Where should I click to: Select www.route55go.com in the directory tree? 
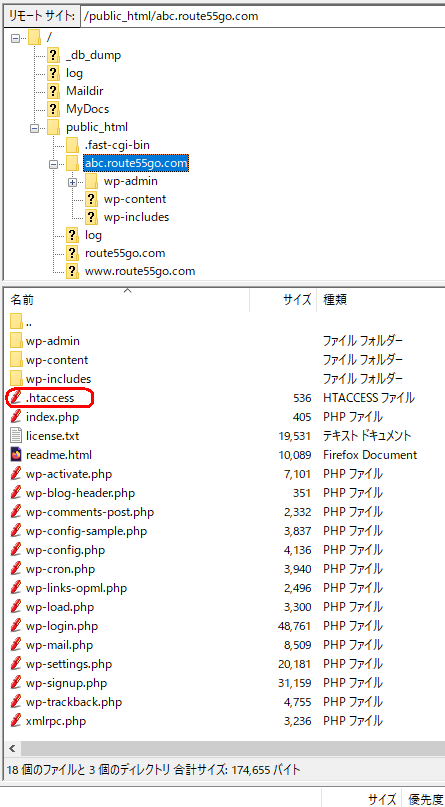[x=140, y=271]
